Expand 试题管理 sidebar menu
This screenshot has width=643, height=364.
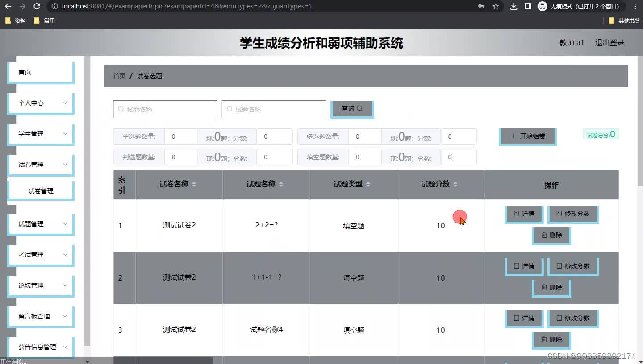point(41,224)
